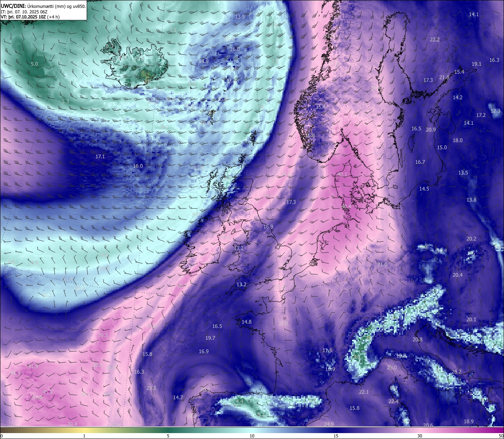Click the 20.6 value label
The width and height of the screenshot is (504, 439).
[428, 425]
